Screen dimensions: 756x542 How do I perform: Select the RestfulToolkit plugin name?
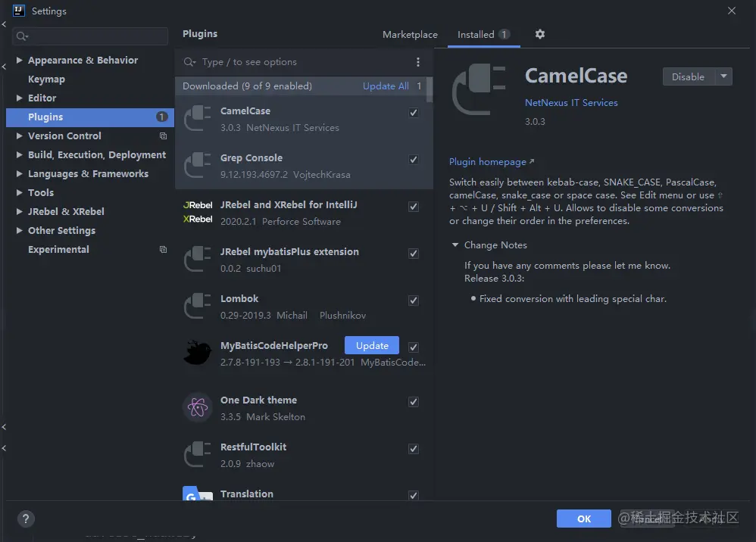(253, 447)
